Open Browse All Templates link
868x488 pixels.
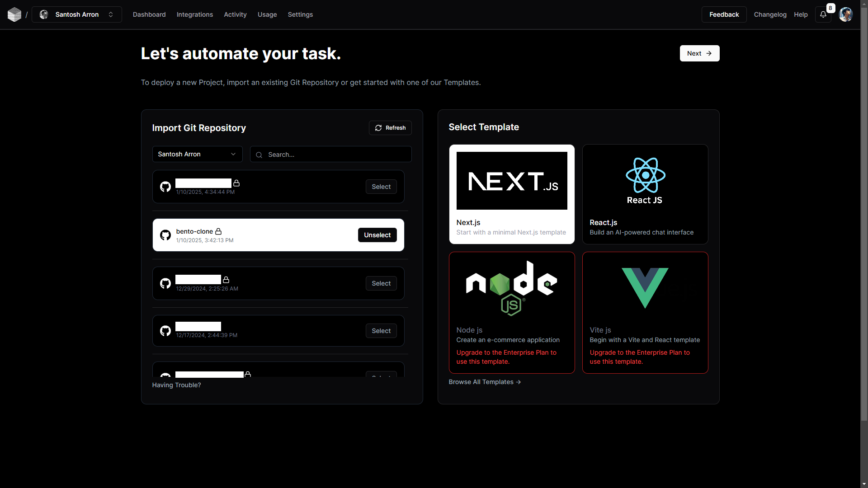pos(485,382)
